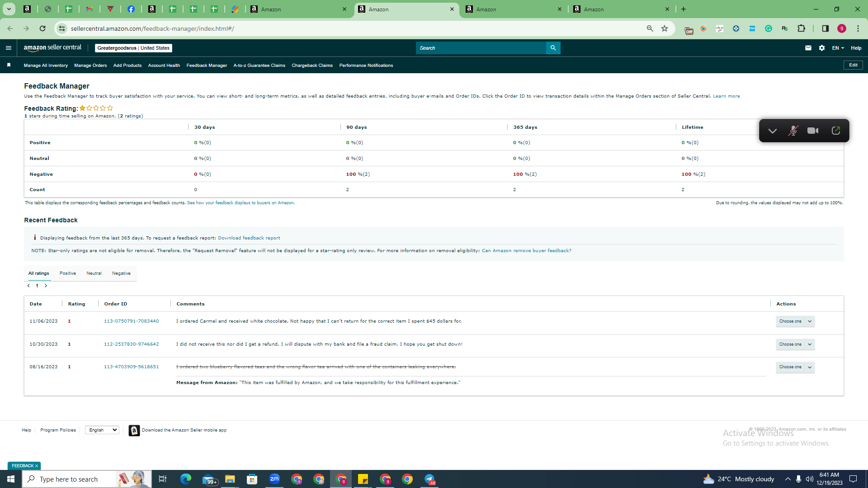Click the Grammarly extension icon

click(769, 28)
